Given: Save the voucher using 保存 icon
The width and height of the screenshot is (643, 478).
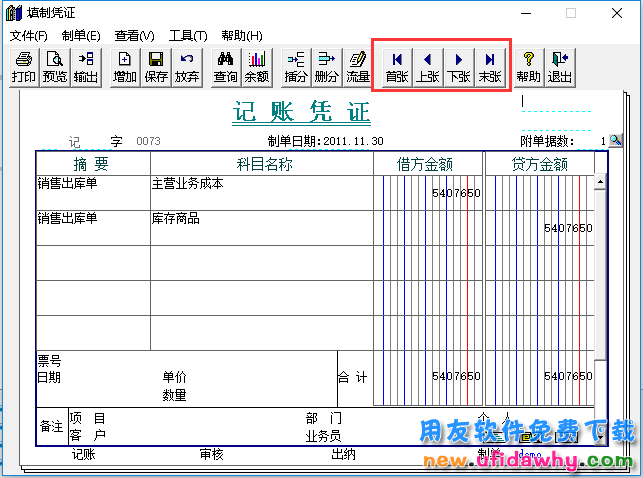Looking at the screenshot, I should coord(156,67).
